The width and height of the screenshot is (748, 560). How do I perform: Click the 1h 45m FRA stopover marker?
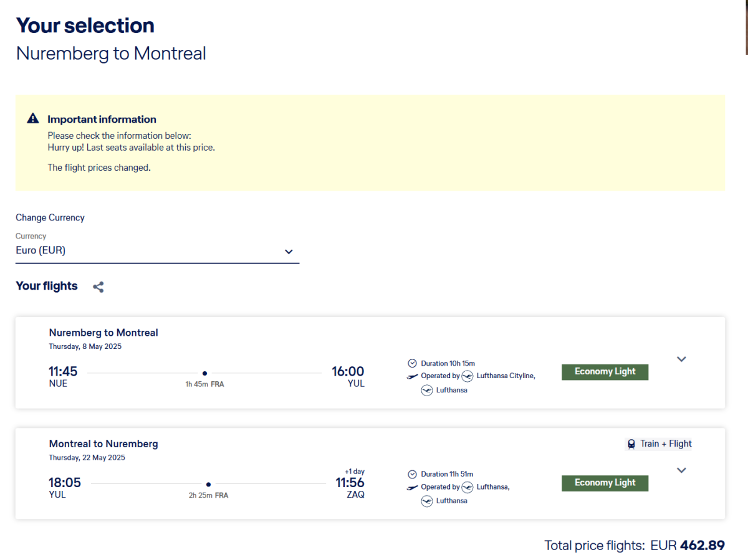pyautogui.click(x=204, y=374)
